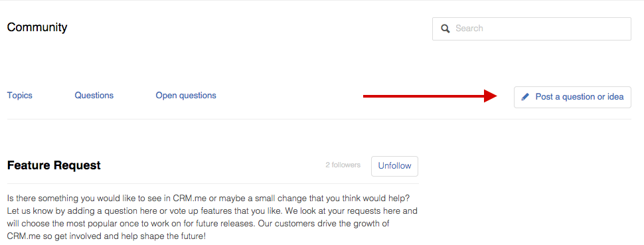Post a question or idea
Image resolution: width=644 pixels, height=245 pixels.
click(x=572, y=97)
